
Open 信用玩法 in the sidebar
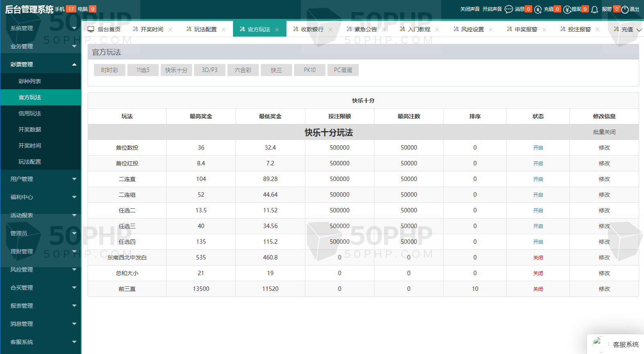point(30,113)
